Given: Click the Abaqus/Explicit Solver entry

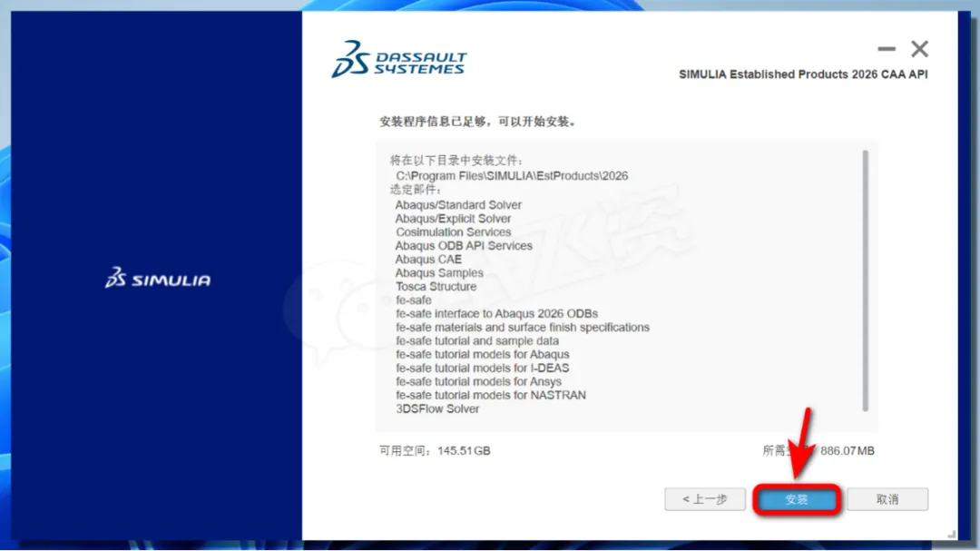Looking at the screenshot, I should click(x=453, y=218).
